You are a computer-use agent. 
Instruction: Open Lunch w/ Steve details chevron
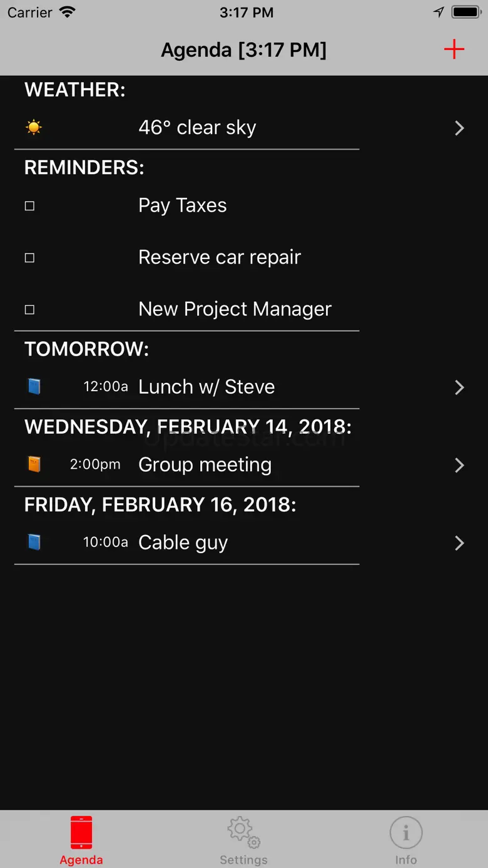[459, 387]
